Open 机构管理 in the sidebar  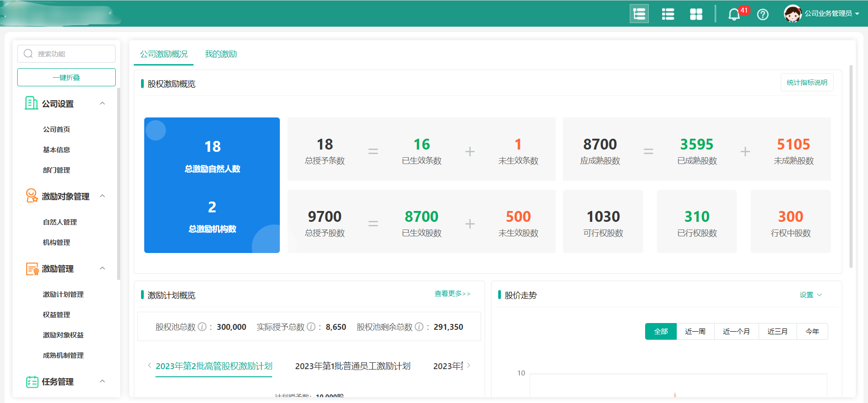point(57,242)
